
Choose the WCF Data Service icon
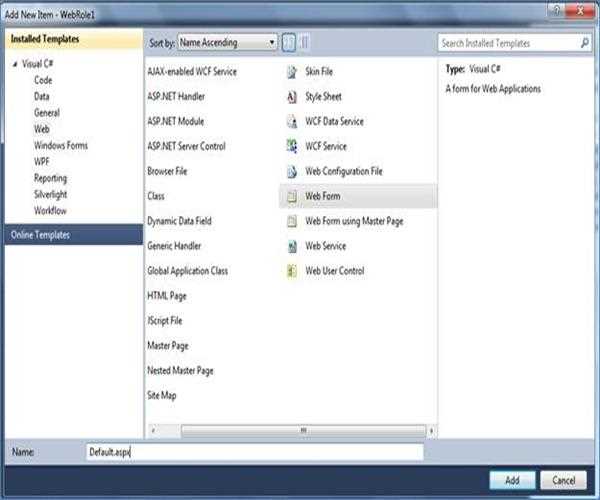tap(292, 122)
